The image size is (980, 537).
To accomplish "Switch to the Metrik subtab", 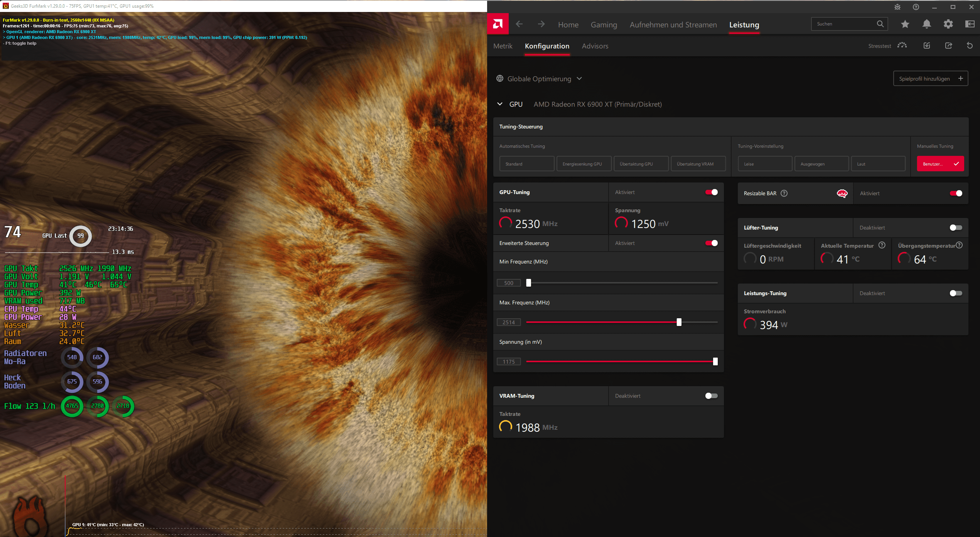I will point(503,46).
